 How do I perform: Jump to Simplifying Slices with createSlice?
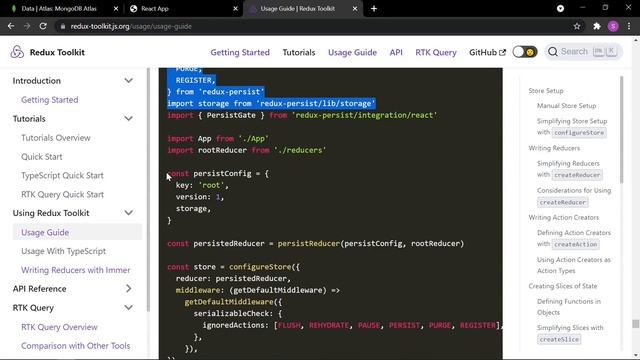pyautogui.click(x=570, y=333)
